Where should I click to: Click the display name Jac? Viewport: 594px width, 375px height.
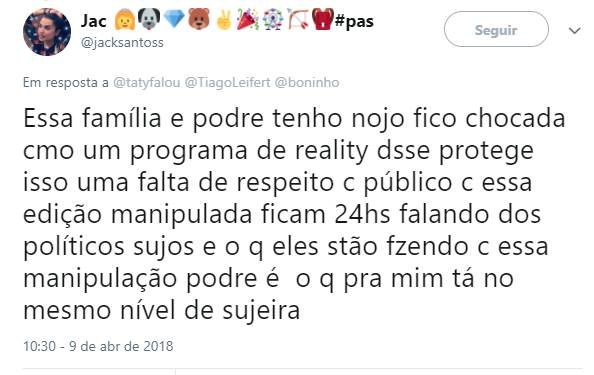[x=94, y=21]
